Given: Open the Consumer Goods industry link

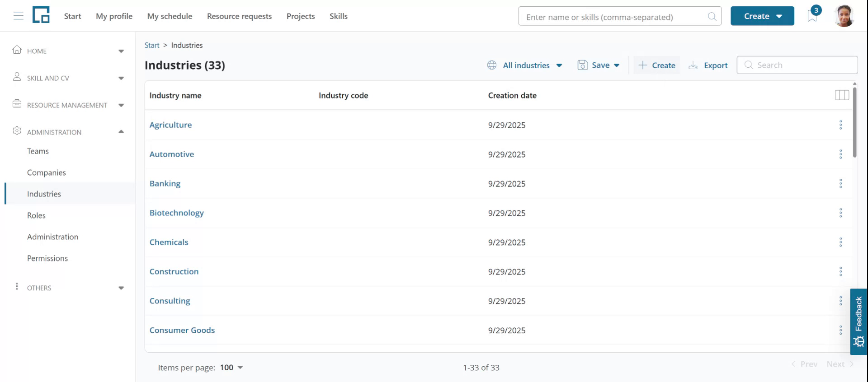Looking at the screenshot, I should (x=182, y=331).
